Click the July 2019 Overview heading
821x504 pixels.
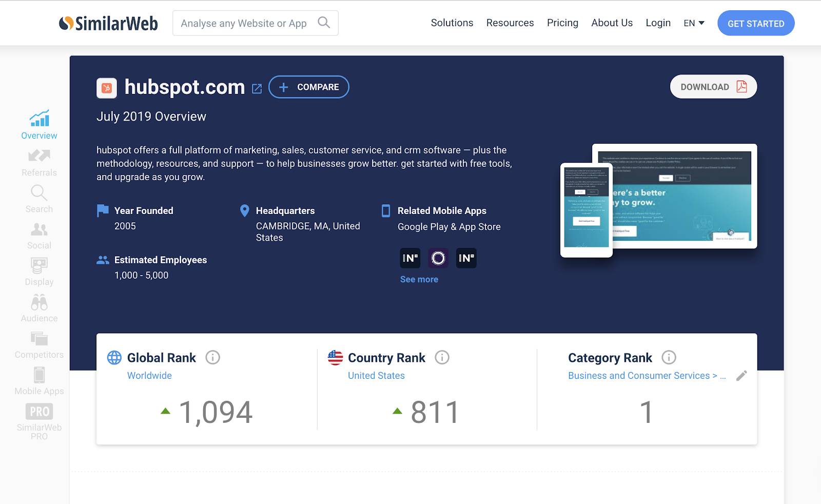tap(151, 117)
